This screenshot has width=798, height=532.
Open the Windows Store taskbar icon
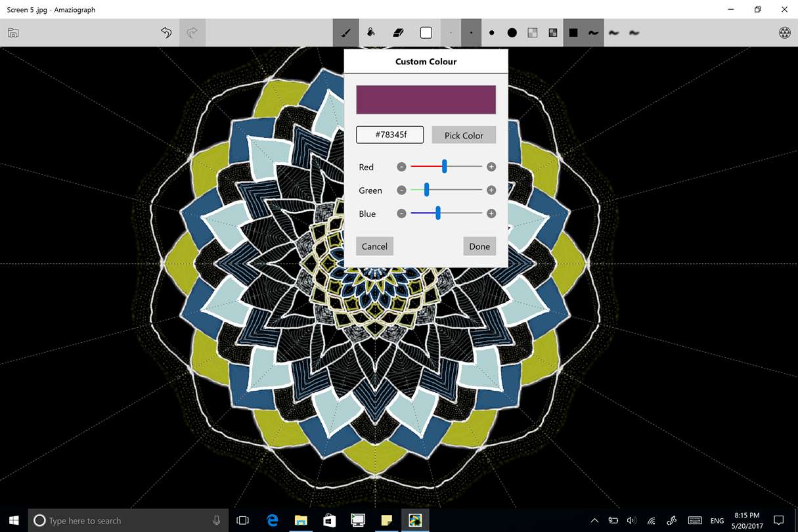point(329,520)
